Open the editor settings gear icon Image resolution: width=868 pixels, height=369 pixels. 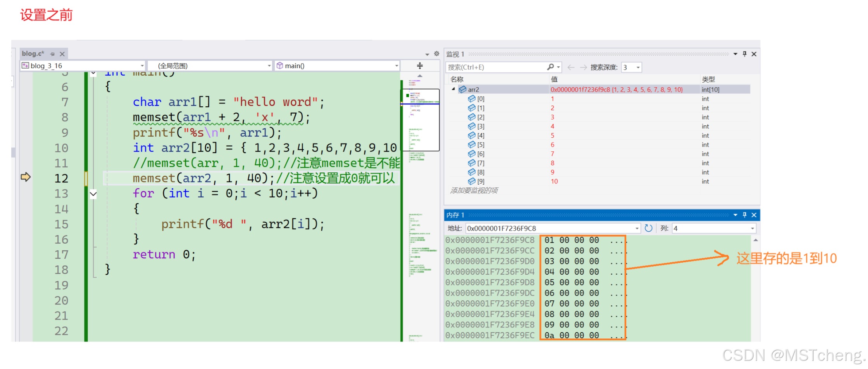point(437,54)
